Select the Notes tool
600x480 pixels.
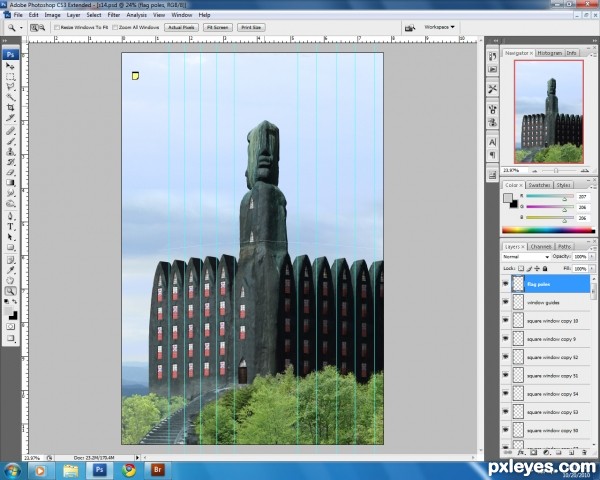(x=10, y=261)
